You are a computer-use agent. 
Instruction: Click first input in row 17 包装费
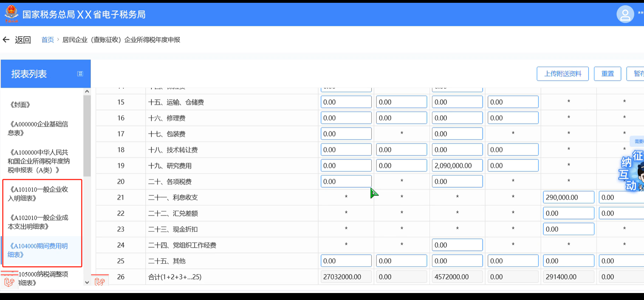click(x=346, y=134)
